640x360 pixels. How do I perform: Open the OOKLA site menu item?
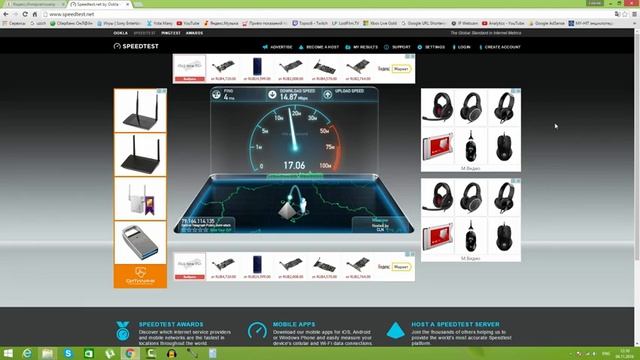click(120, 33)
